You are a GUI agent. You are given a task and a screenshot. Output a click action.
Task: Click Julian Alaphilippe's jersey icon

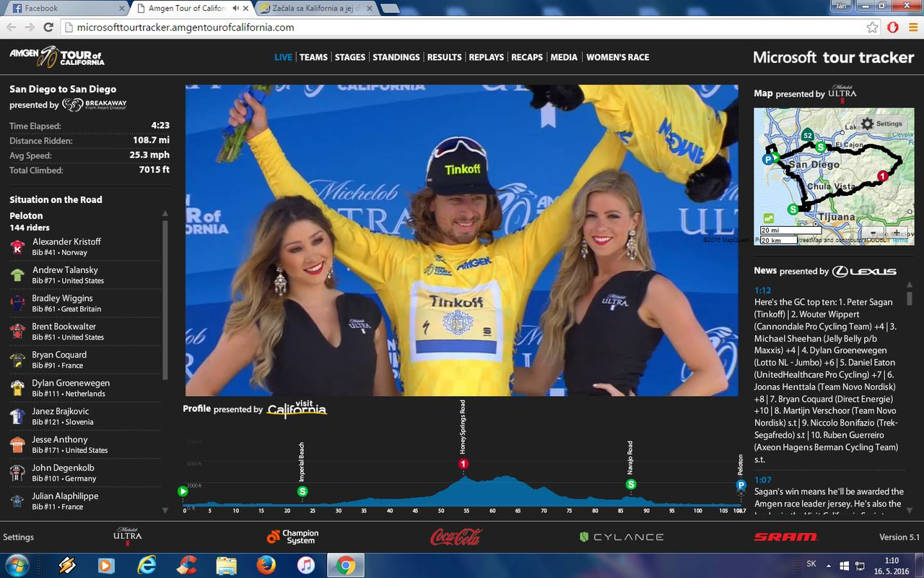pyautogui.click(x=17, y=501)
